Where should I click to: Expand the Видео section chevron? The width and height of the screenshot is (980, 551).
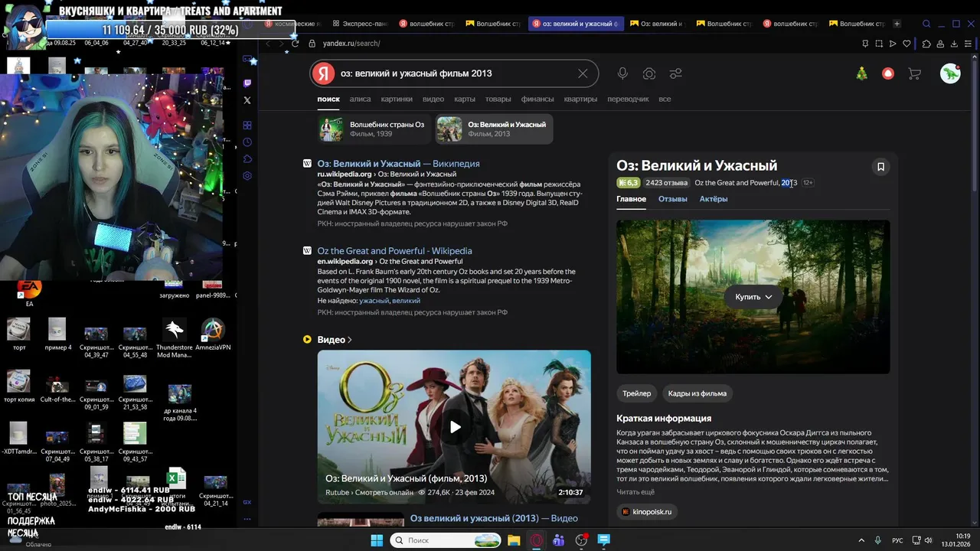[x=350, y=340]
